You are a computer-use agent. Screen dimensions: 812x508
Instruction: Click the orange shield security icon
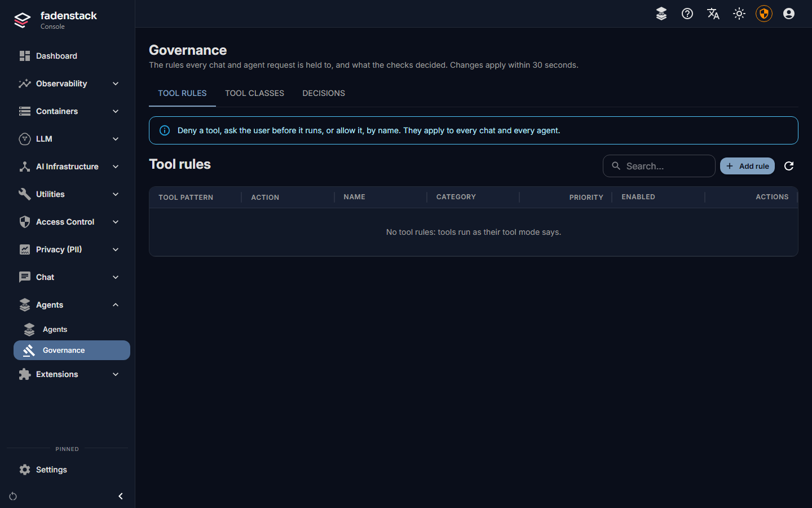(x=764, y=14)
